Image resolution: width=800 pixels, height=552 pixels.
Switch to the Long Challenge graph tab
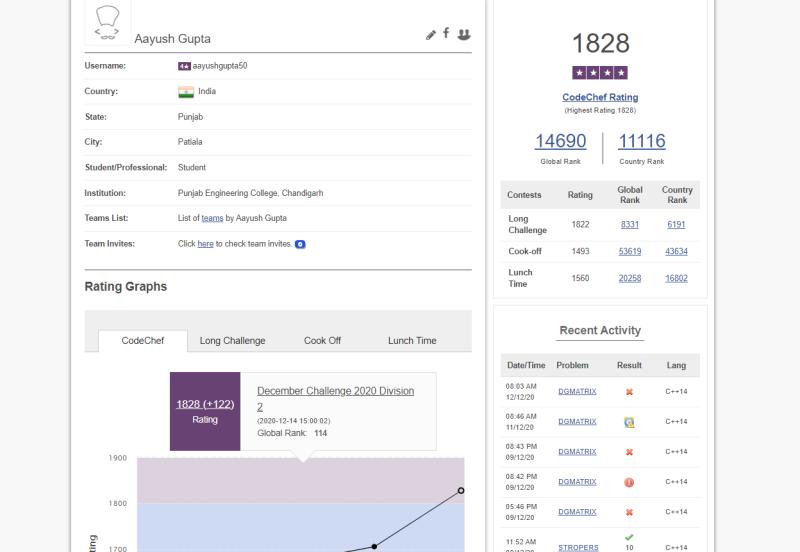pyautogui.click(x=232, y=341)
